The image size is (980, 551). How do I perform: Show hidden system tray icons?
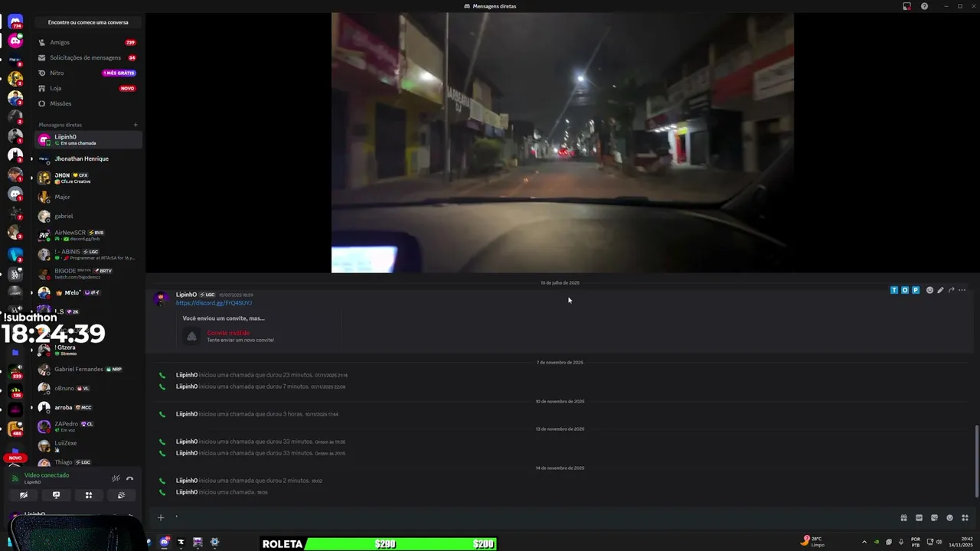[864, 543]
